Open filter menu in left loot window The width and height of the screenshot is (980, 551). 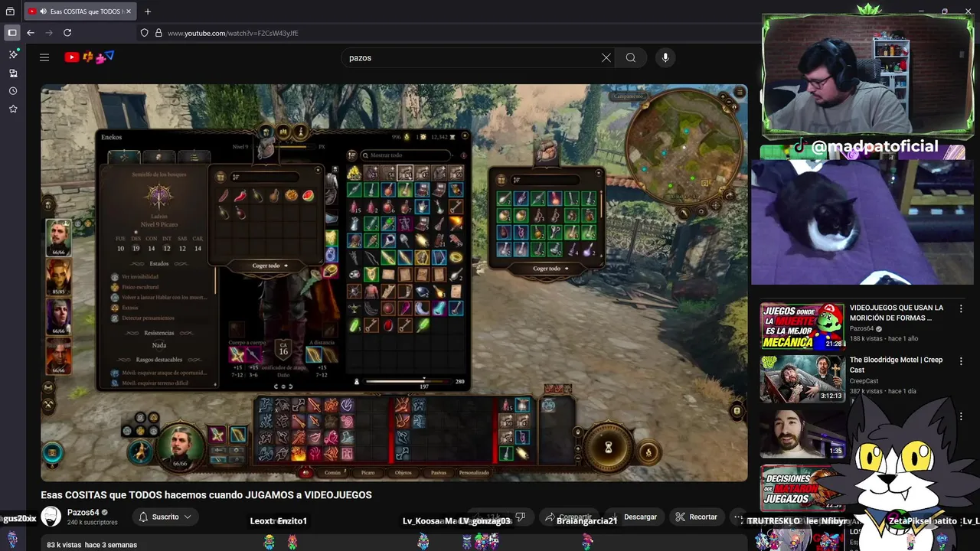coord(235,178)
